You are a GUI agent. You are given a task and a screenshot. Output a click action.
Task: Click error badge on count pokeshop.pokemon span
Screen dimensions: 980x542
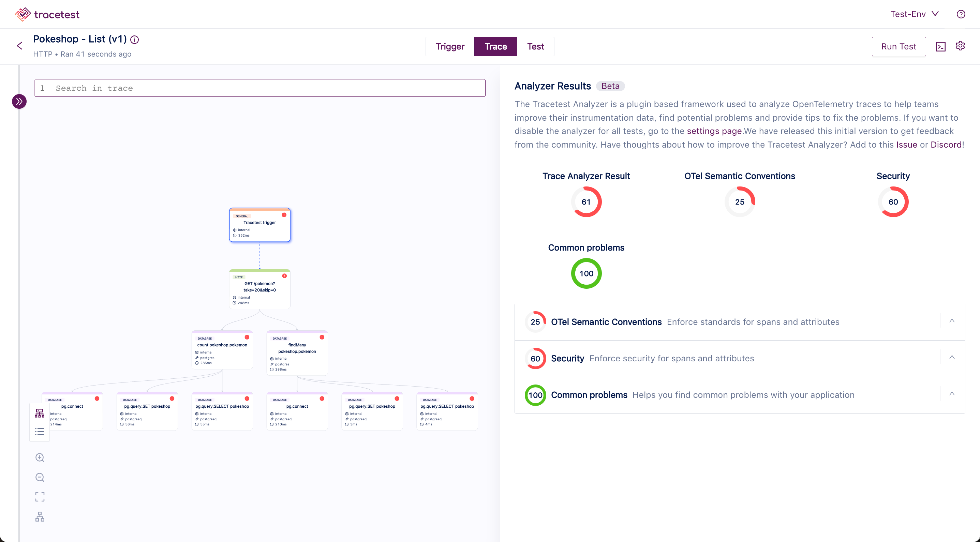point(247,337)
